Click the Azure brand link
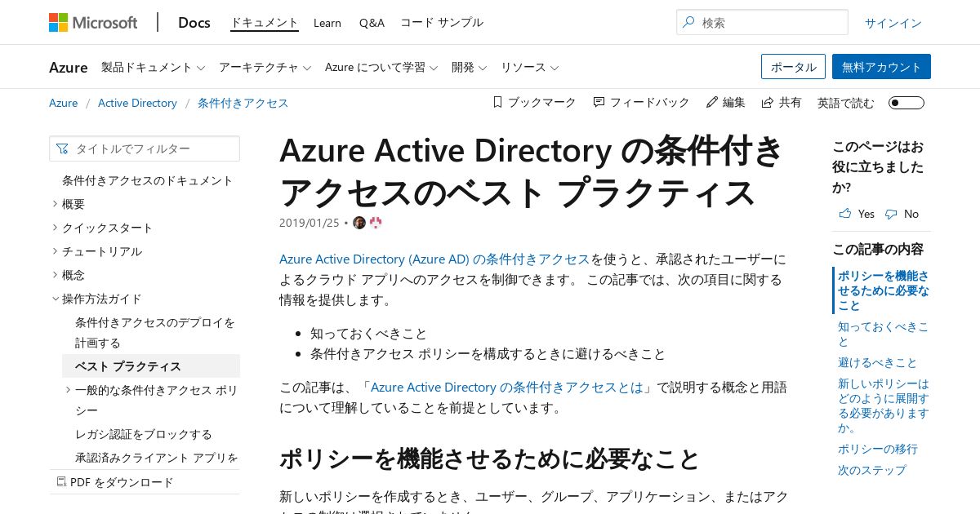The height and width of the screenshot is (514, 980). (69, 67)
